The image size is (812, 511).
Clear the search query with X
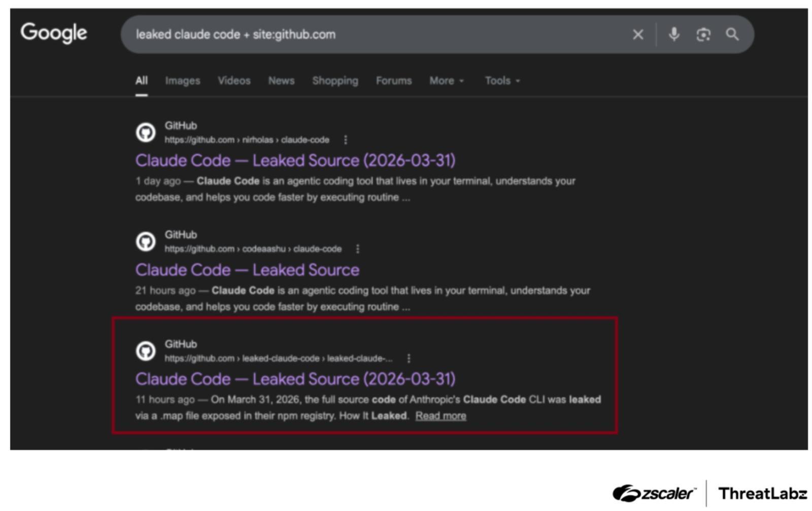638,35
